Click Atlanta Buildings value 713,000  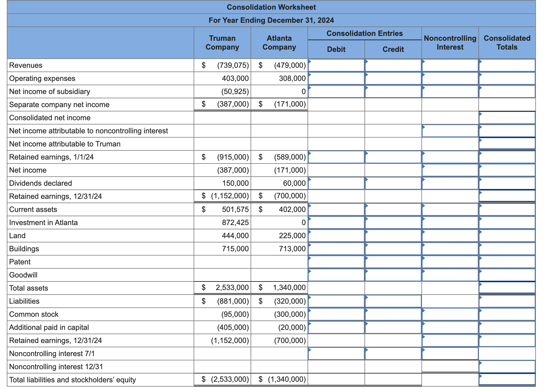292,249
